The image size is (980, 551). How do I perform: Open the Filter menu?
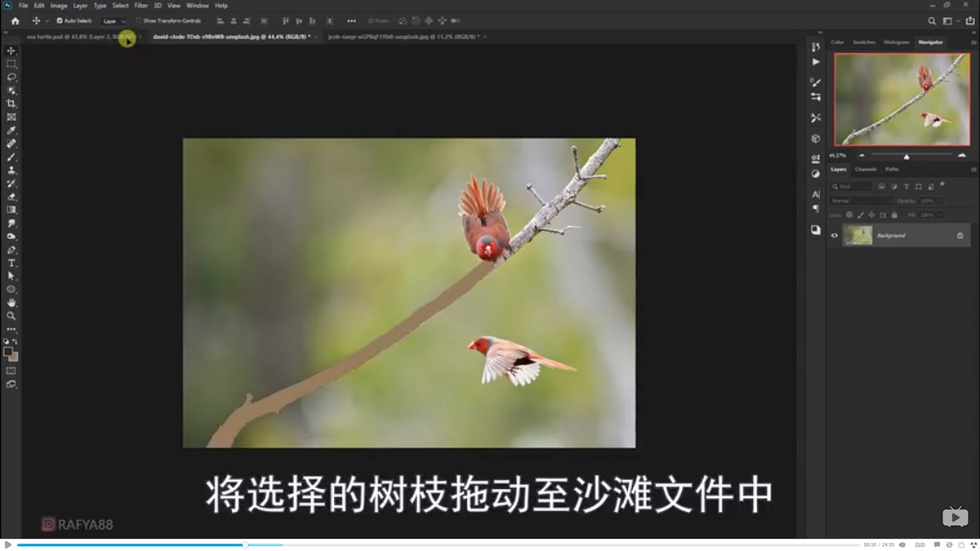[x=141, y=5]
